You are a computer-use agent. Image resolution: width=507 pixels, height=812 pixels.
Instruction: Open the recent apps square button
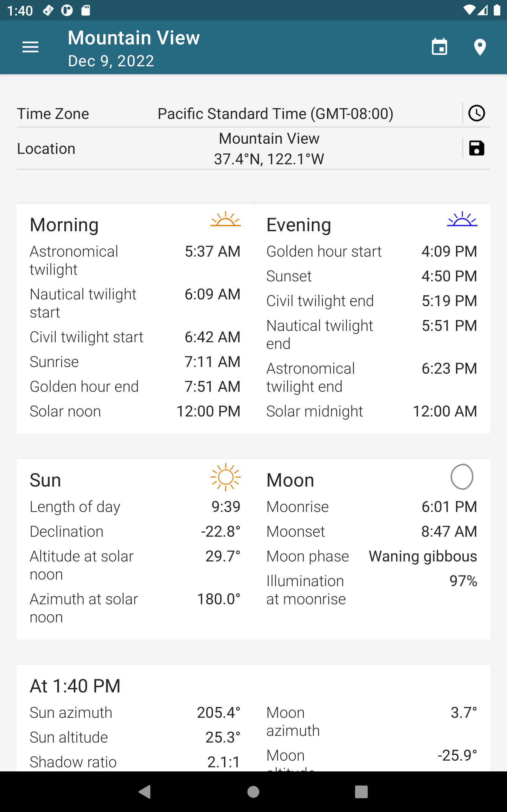point(361,792)
